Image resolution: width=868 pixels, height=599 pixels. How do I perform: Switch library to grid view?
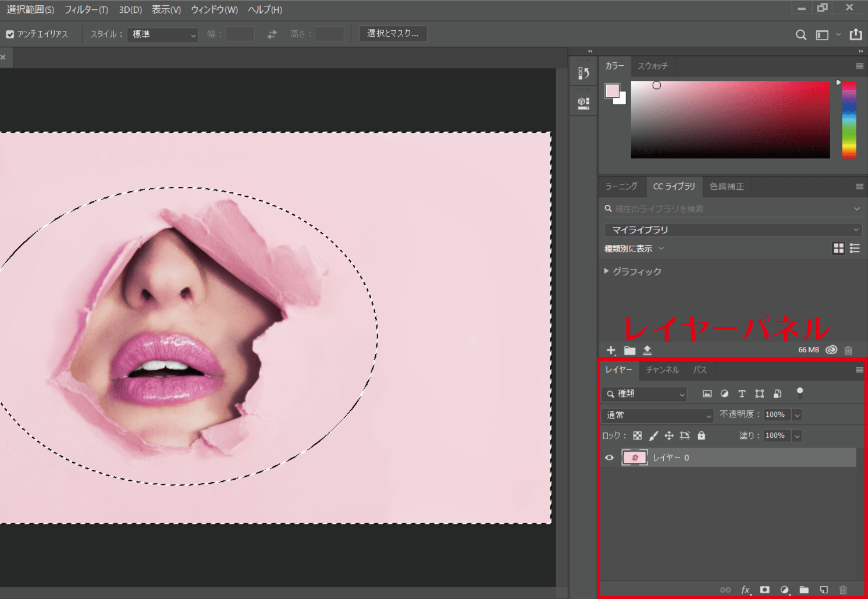[x=838, y=249]
